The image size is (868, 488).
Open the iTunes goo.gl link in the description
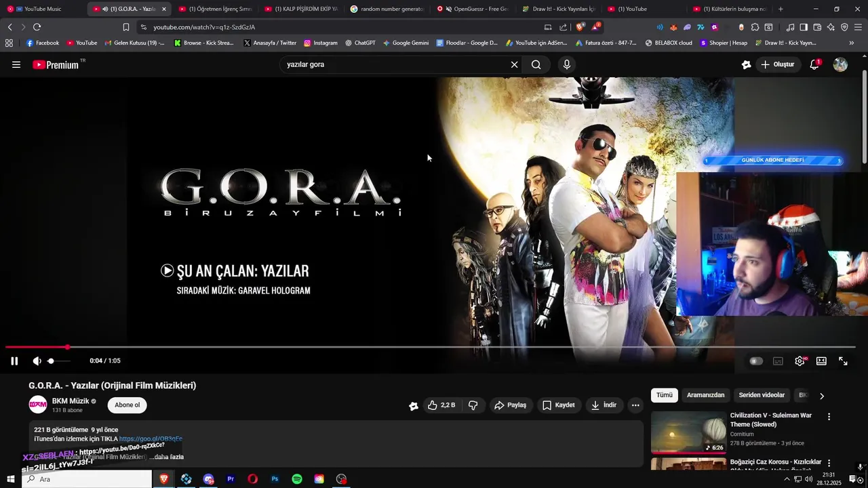click(151, 439)
